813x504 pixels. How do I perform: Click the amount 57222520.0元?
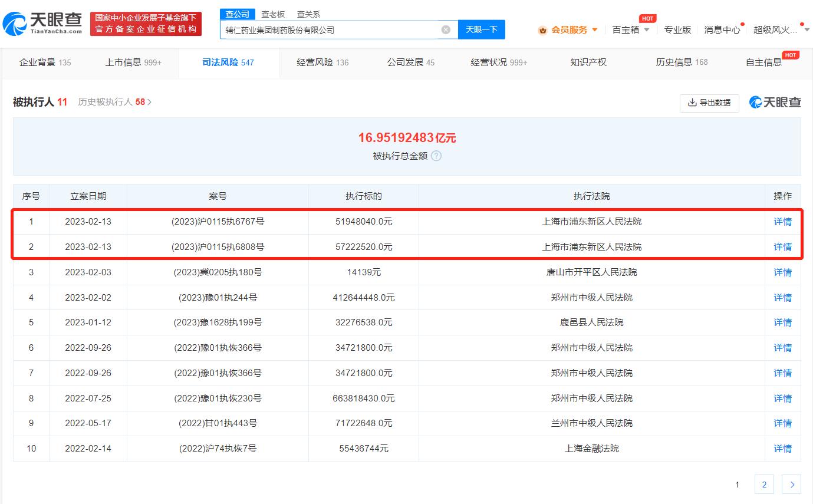364,247
